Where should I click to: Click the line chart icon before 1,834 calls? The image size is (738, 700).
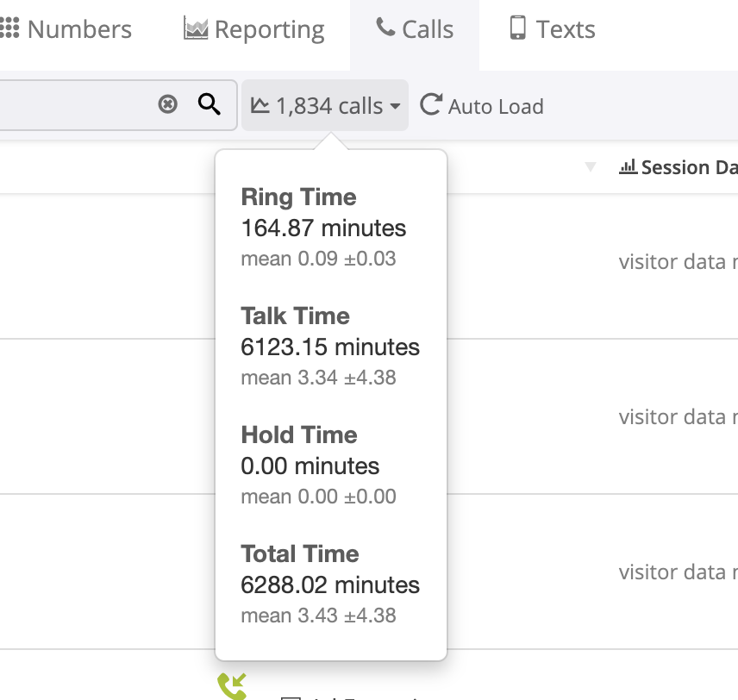260,105
